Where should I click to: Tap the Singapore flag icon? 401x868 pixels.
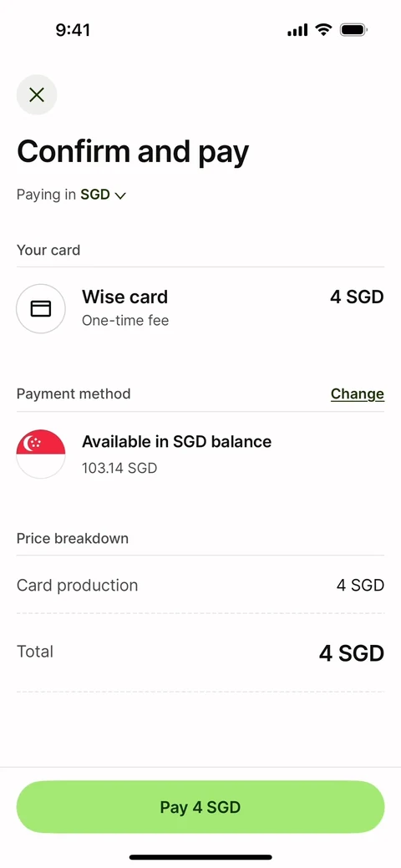[40, 454]
